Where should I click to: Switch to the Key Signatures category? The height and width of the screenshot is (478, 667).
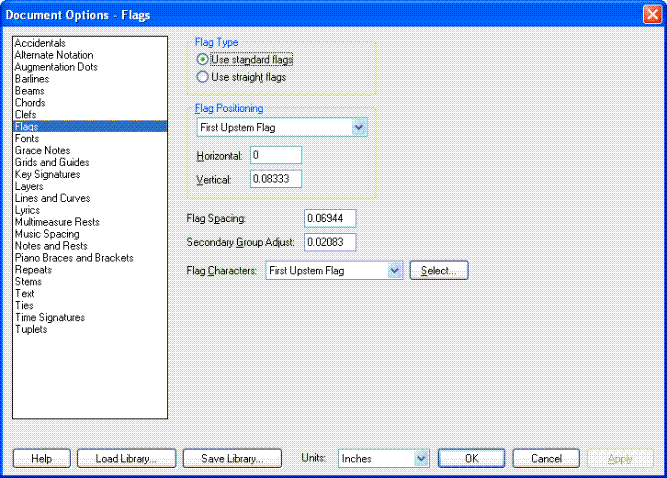coord(47,174)
